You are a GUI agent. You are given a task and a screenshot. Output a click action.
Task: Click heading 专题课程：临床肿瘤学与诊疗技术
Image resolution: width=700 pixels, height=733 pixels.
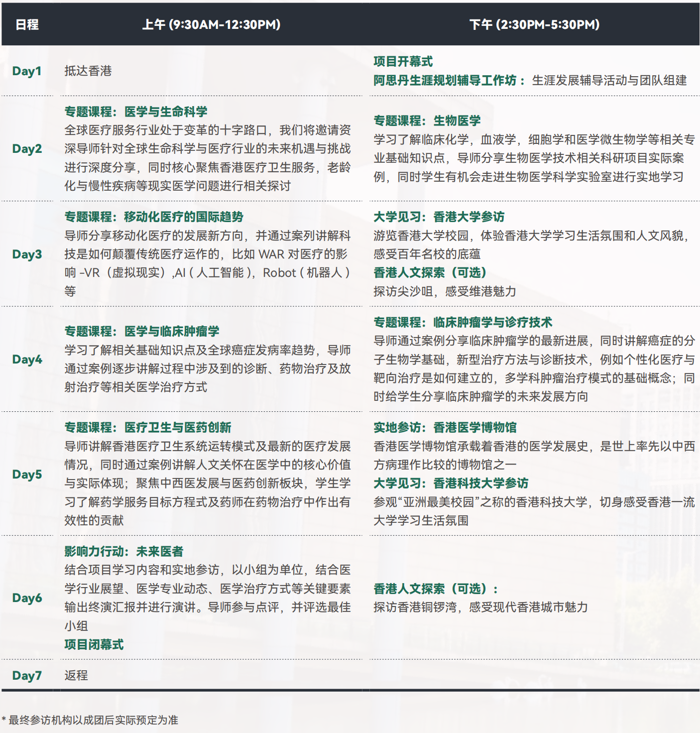tap(463, 322)
